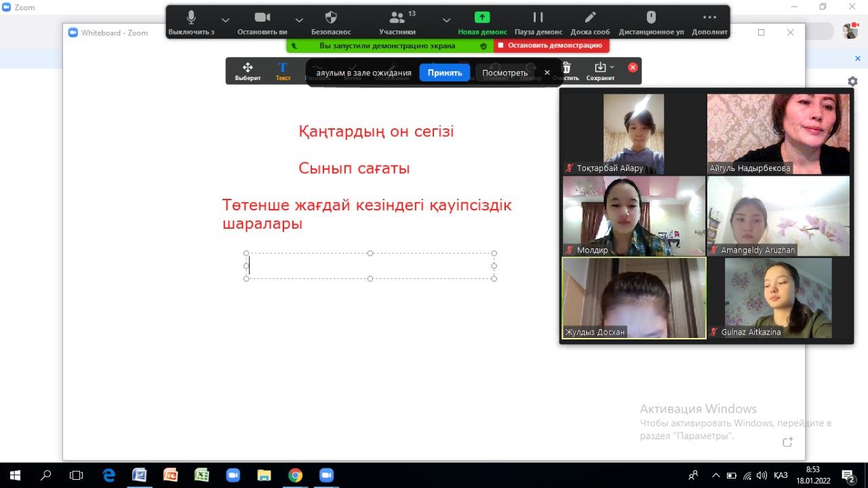
Task: Open the More options menu
Action: [709, 18]
